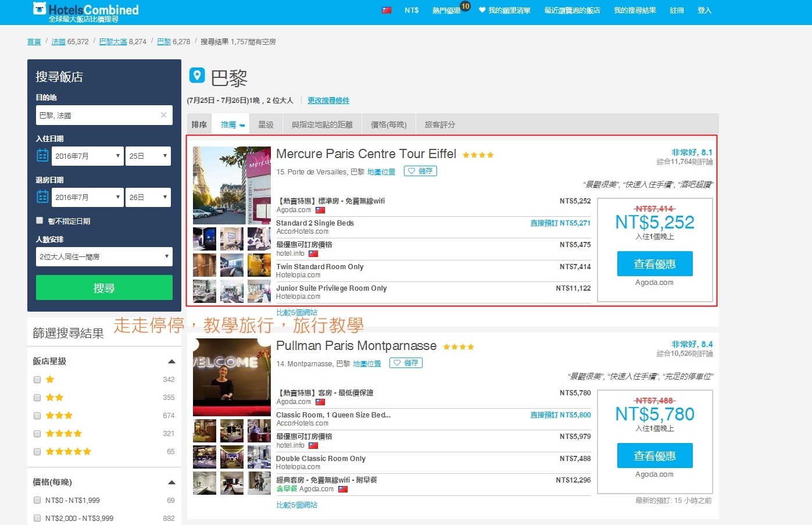This screenshot has height=525, width=812.
Task: Open the guests dropdown 2位大人同住一間房
Action: (x=104, y=256)
